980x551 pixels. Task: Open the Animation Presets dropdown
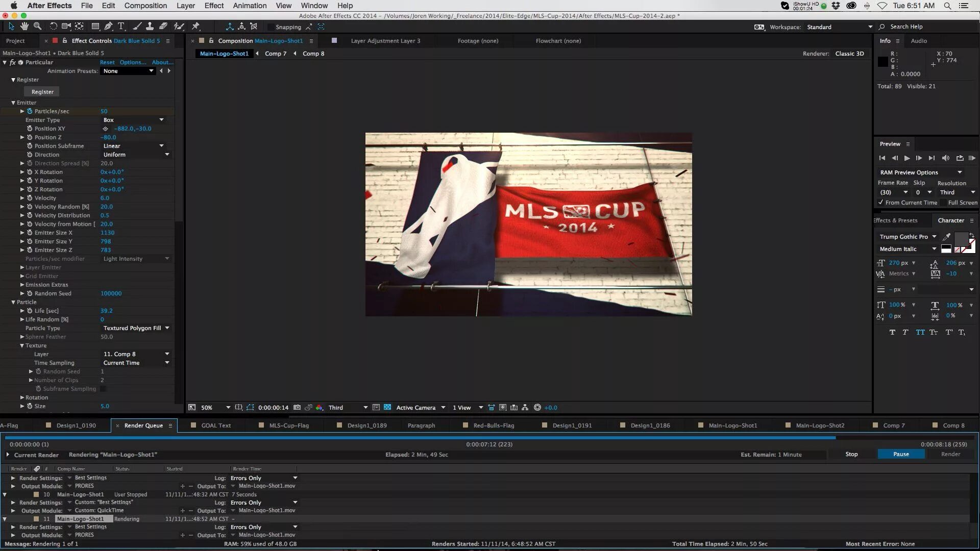click(x=128, y=71)
